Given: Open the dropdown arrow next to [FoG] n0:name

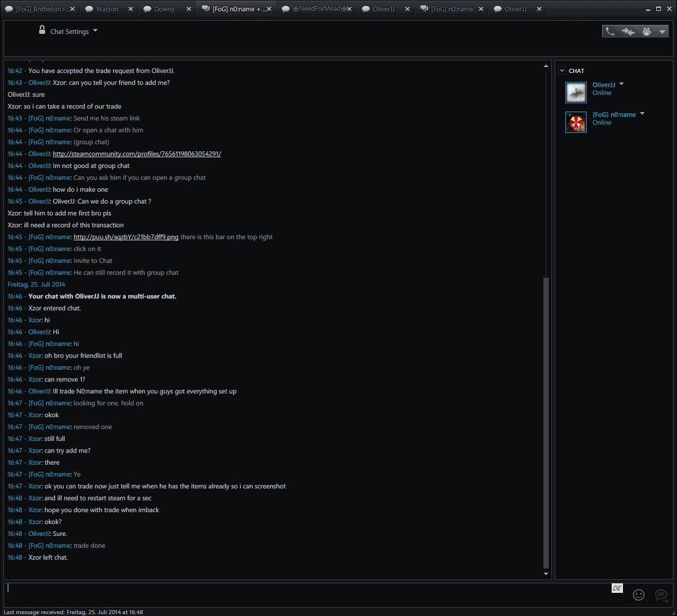Looking at the screenshot, I should click(642, 114).
